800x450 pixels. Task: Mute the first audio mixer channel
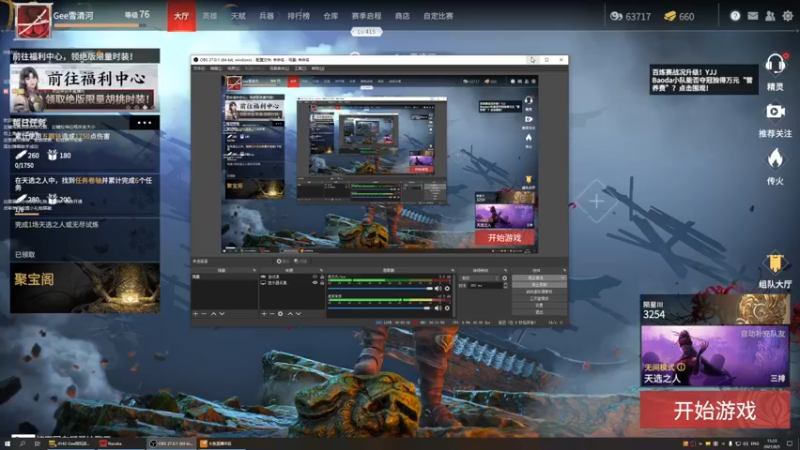(438, 288)
